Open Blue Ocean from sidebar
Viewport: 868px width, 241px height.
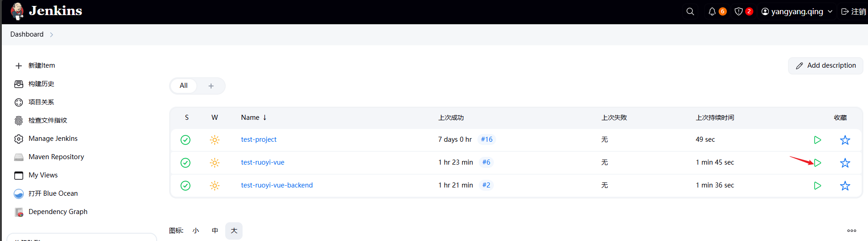53,193
